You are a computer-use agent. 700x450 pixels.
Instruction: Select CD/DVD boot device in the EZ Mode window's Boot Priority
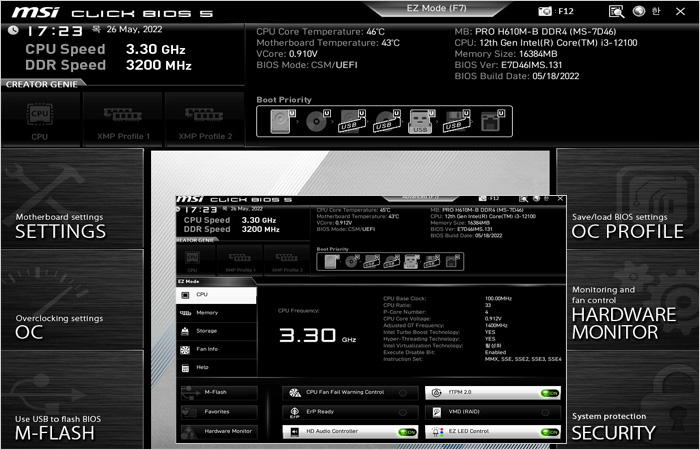pos(352,261)
